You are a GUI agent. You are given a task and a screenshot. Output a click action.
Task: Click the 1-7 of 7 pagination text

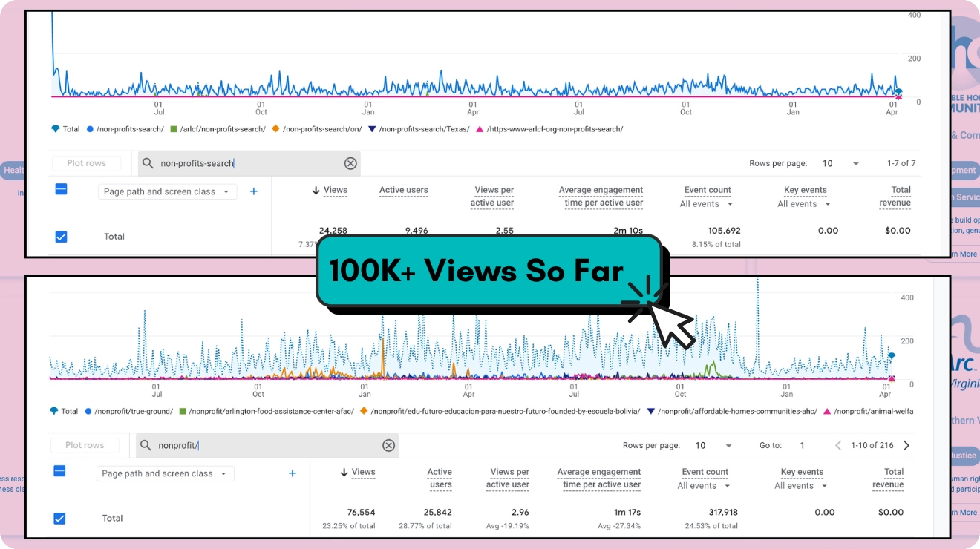click(901, 163)
